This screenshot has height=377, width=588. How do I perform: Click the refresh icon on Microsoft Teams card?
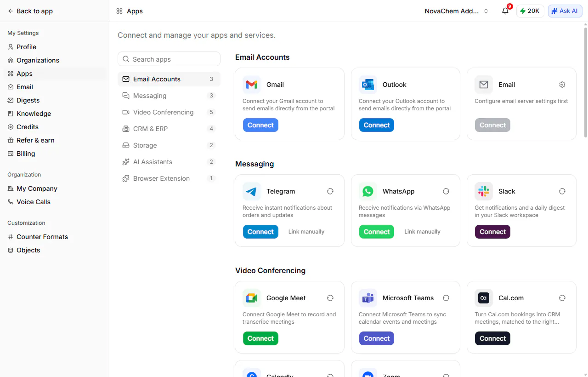tap(446, 298)
